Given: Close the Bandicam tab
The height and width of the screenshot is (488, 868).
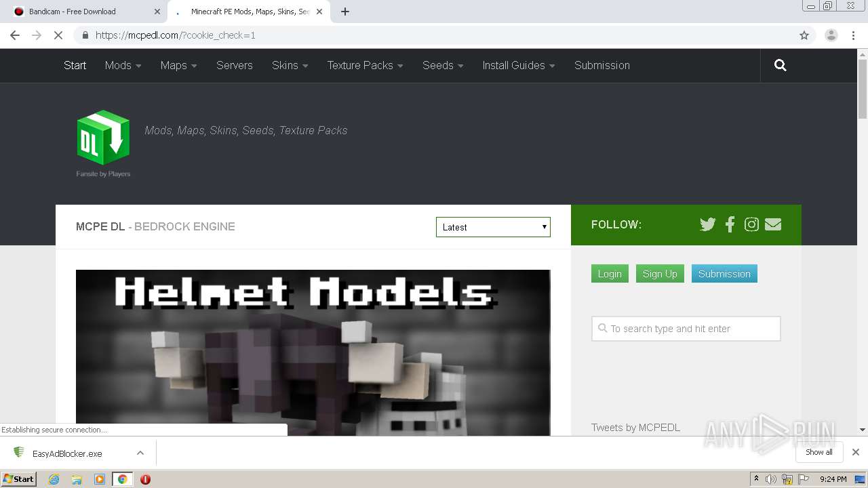Looking at the screenshot, I should pos(157,12).
